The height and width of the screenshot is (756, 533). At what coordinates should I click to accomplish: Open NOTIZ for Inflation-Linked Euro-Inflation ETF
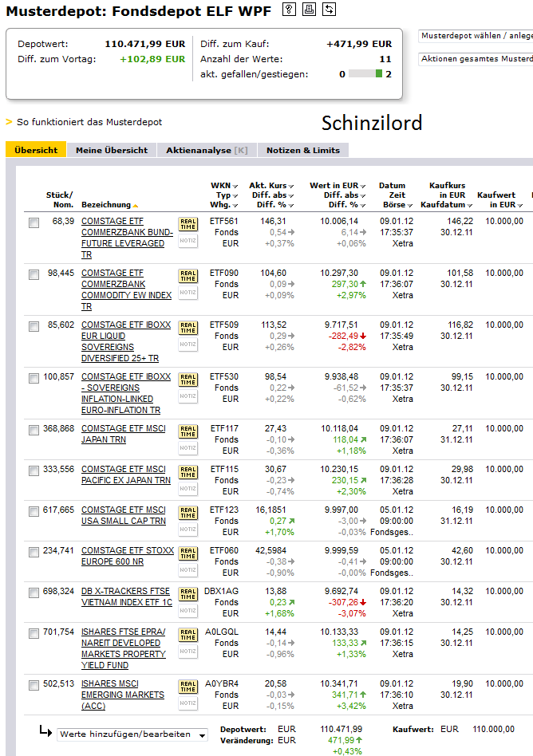(x=188, y=396)
